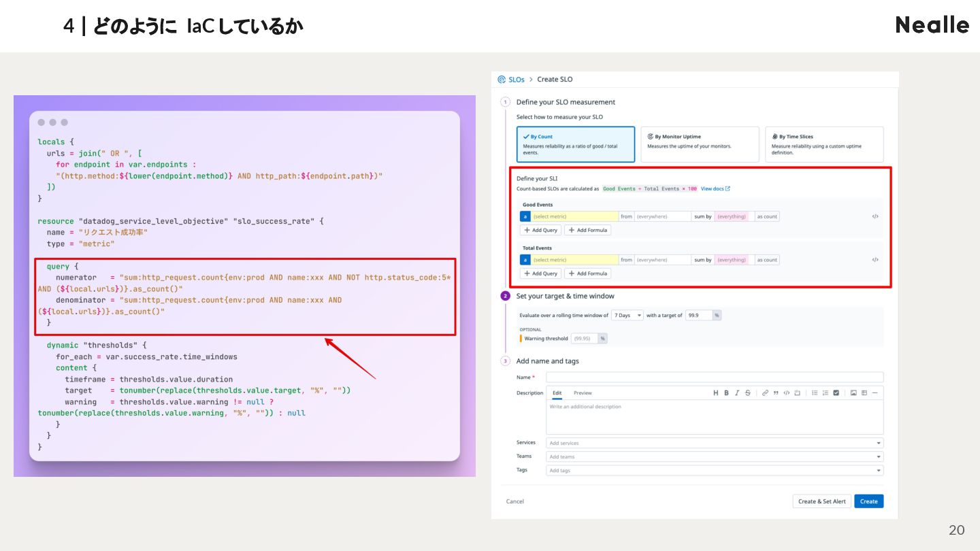Click Add Formula under Good Events
Screen dimensions: 980x551
[x=588, y=230]
